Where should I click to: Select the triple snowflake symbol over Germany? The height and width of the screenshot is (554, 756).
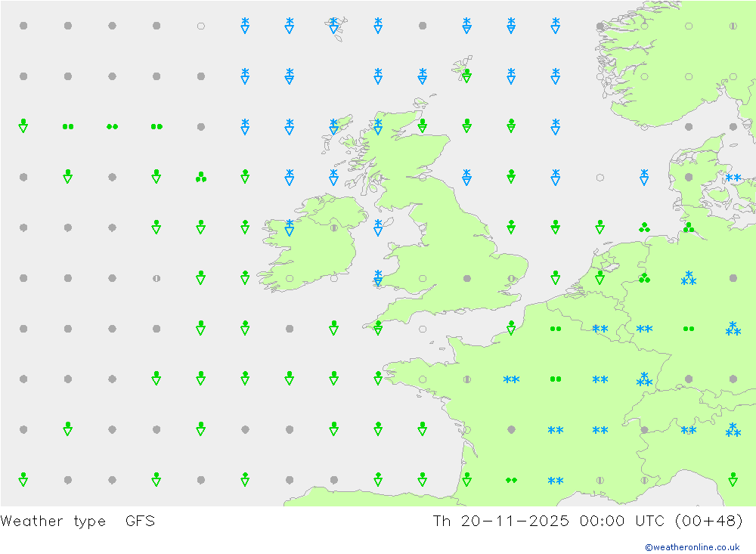coord(689,278)
